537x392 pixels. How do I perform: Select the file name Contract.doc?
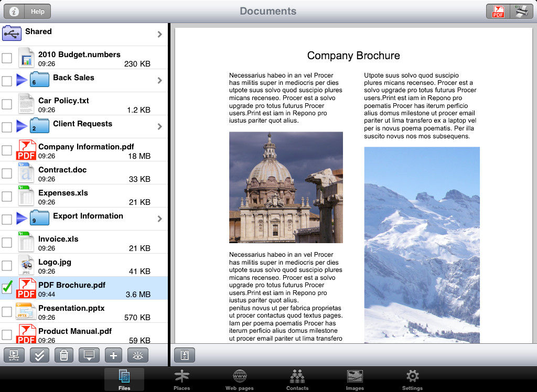click(x=62, y=170)
